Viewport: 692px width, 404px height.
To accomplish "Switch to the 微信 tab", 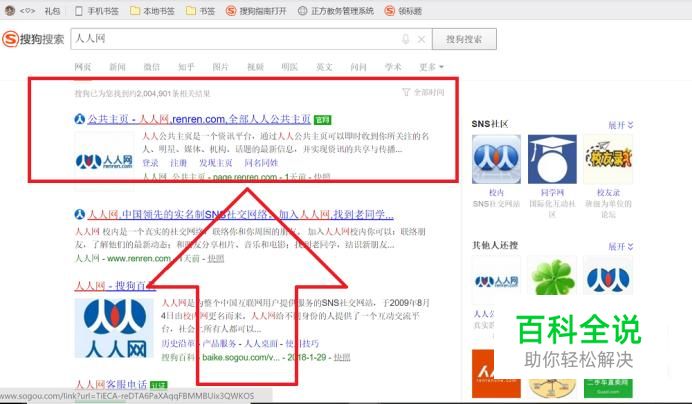I will coord(151,67).
